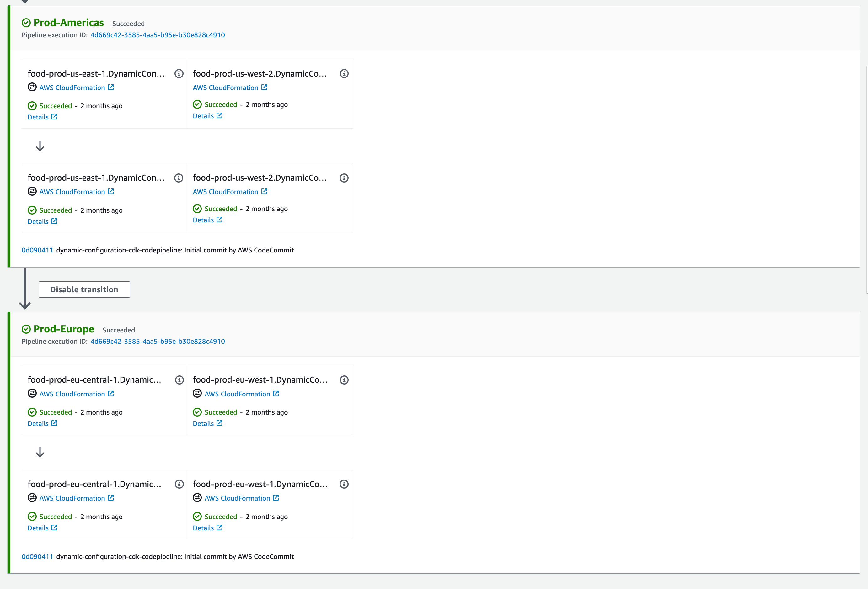
Task: Click info icon on first us-west-2 action
Action: pos(344,73)
